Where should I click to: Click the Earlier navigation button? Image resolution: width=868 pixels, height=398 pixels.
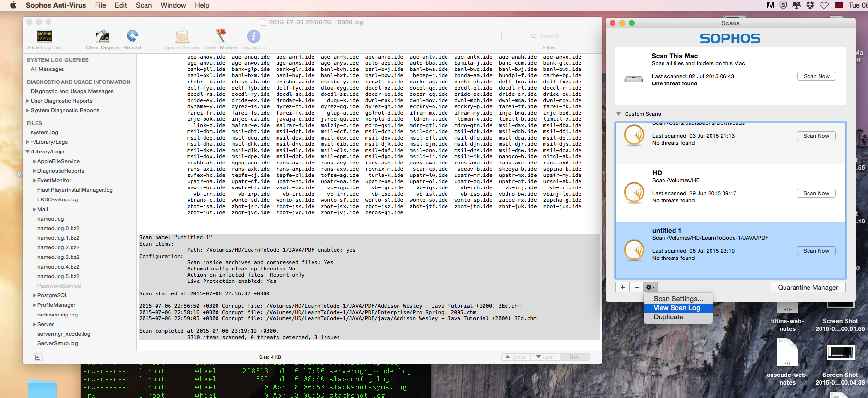(x=516, y=357)
